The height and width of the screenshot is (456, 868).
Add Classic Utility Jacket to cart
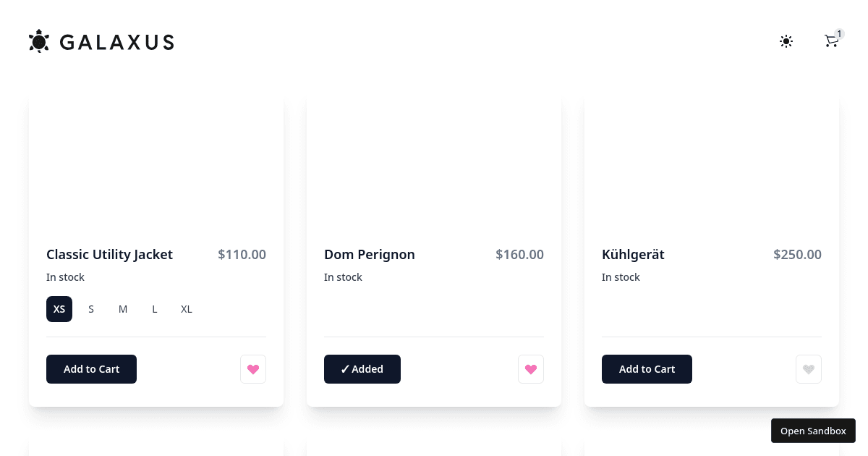pyautogui.click(x=91, y=369)
